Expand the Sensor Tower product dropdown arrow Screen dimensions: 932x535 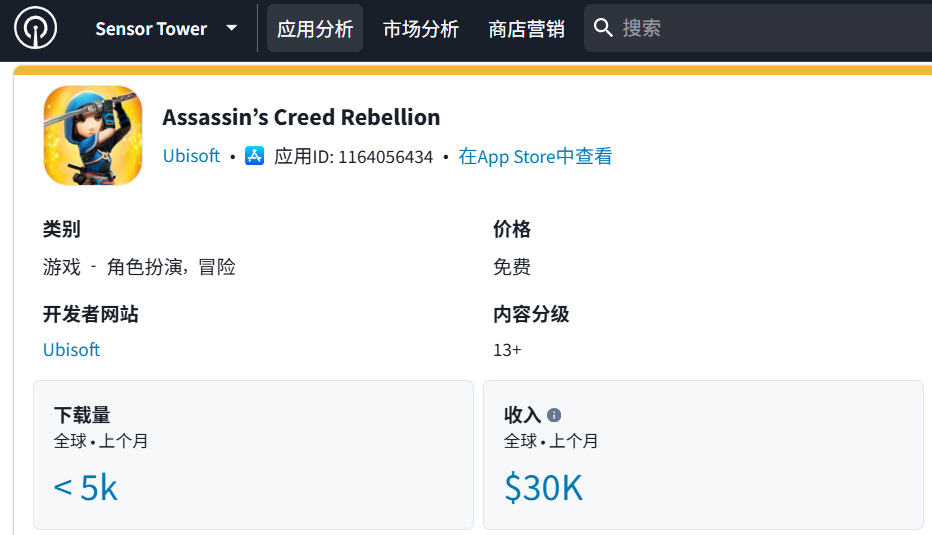(232, 28)
